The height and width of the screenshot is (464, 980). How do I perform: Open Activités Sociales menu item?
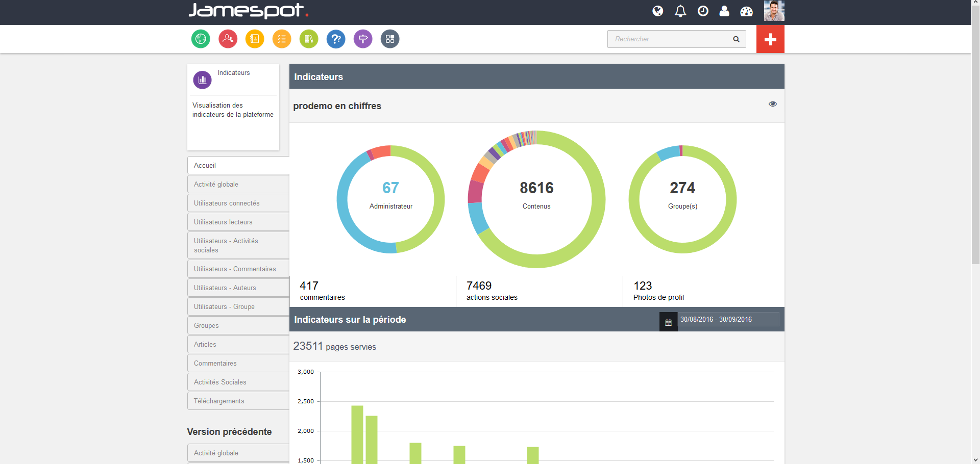click(x=238, y=382)
